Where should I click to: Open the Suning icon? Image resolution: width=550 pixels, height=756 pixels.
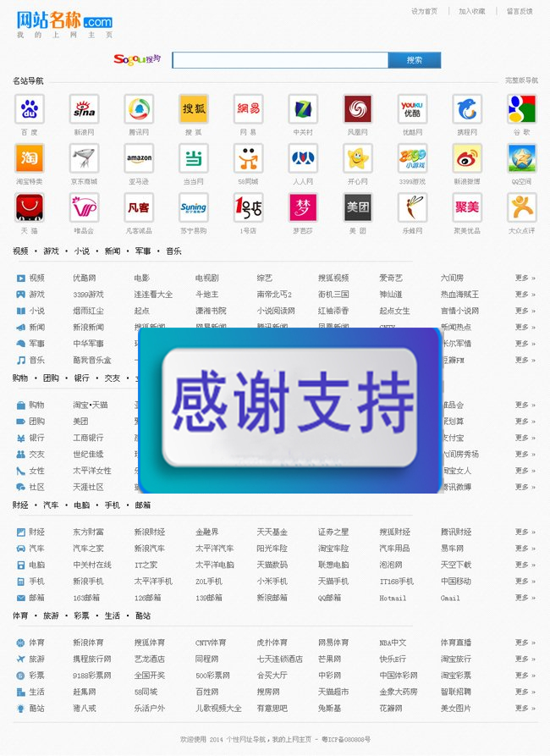pos(194,207)
